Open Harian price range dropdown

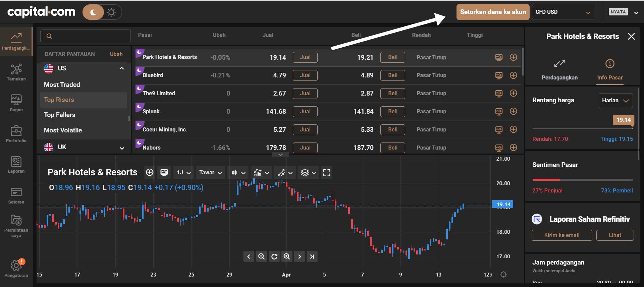pos(615,101)
